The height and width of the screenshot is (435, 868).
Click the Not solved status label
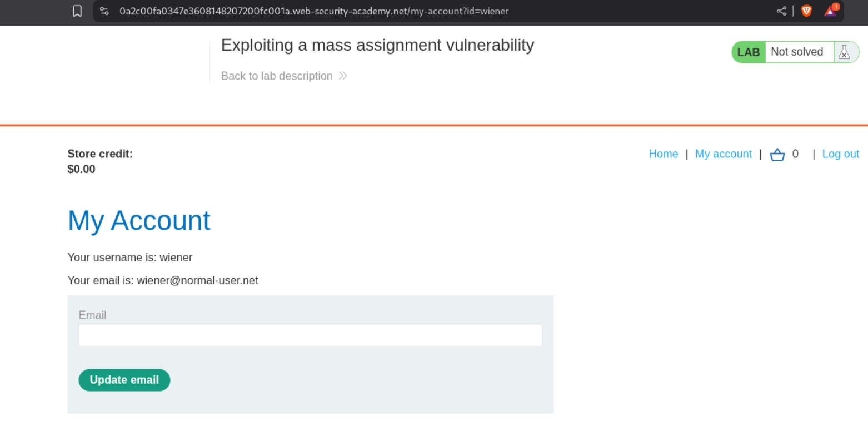coord(797,52)
